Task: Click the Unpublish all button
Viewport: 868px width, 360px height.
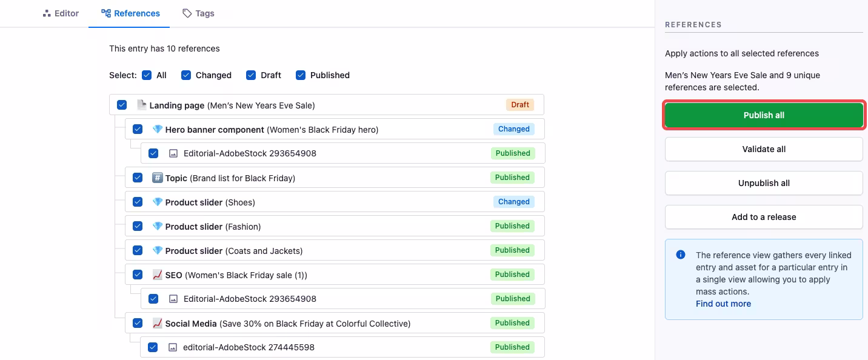Action: point(764,183)
